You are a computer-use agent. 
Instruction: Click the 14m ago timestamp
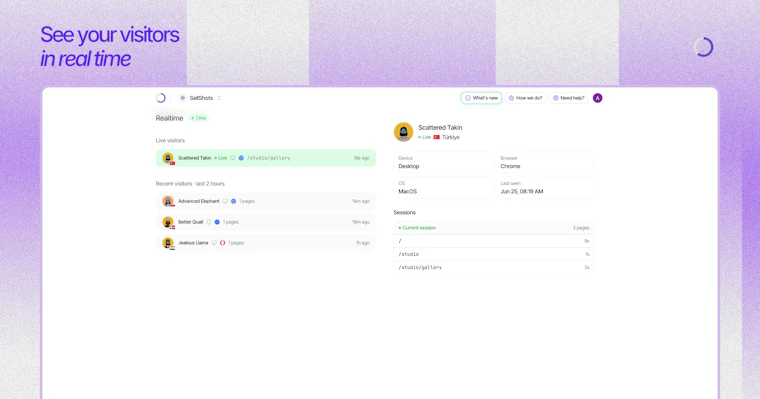click(x=361, y=201)
